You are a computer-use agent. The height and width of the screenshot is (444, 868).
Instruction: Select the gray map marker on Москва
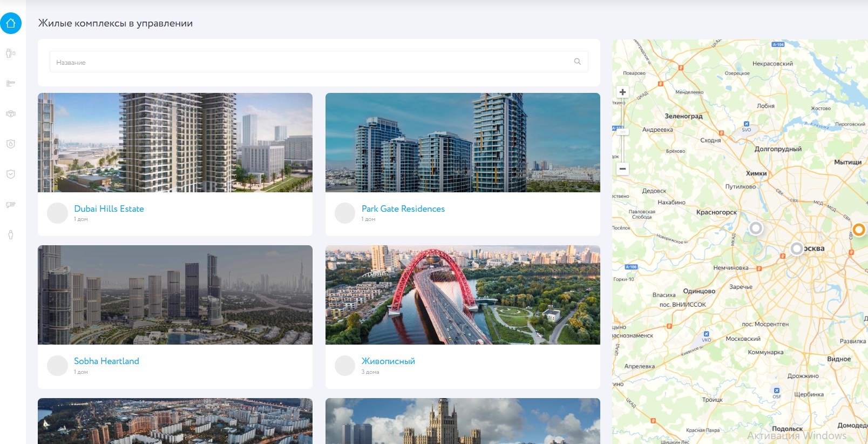[x=797, y=248]
